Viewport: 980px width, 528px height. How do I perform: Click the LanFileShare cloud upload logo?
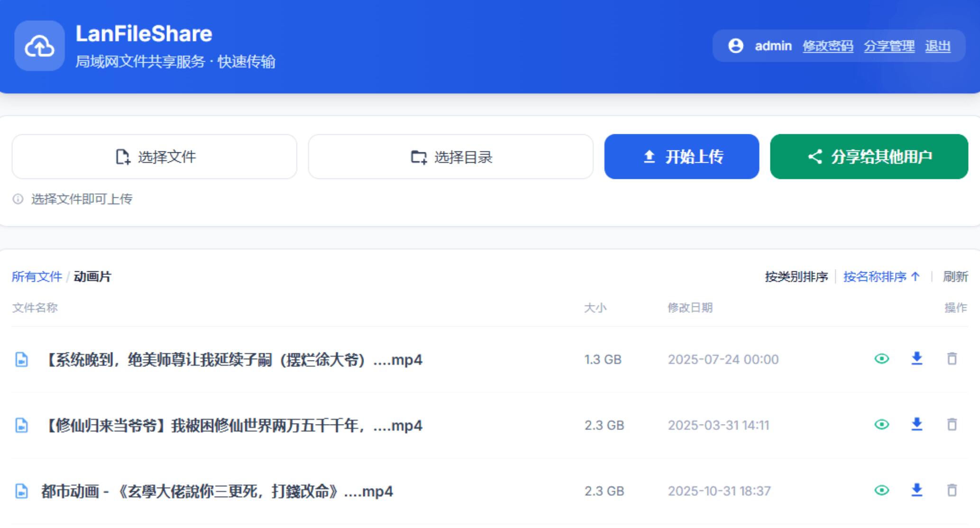[39, 46]
